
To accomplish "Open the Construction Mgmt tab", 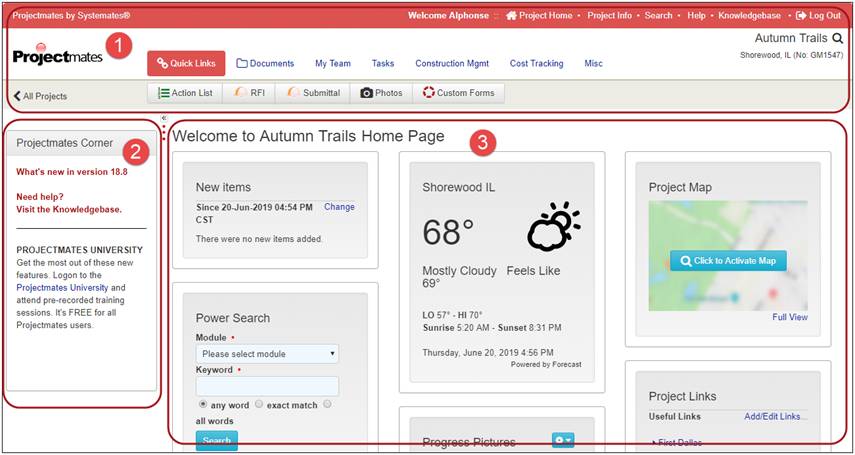I will point(452,63).
